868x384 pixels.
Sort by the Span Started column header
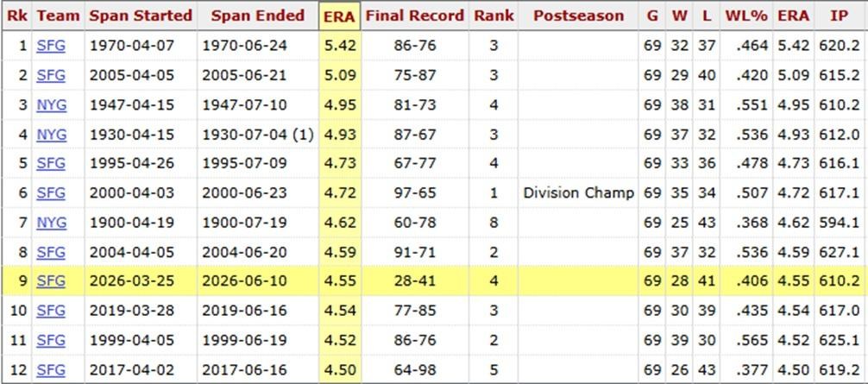(x=141, y=16)
